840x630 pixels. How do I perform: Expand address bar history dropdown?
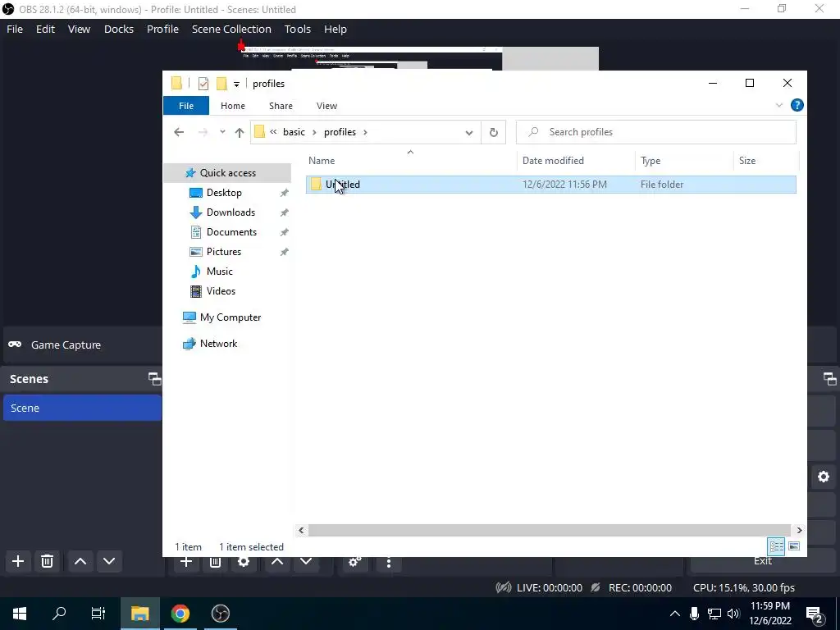[469, 132]
